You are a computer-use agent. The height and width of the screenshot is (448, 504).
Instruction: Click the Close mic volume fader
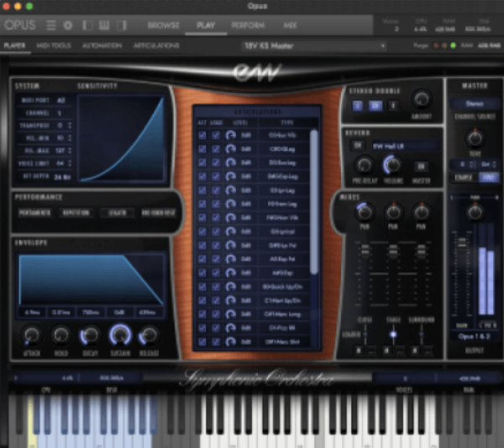pos(365,250)
